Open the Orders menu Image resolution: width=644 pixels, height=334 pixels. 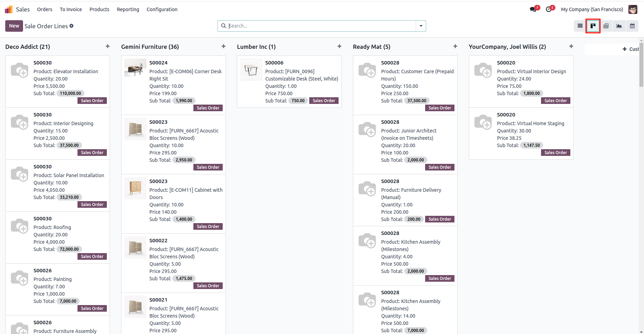click(45, 9)
